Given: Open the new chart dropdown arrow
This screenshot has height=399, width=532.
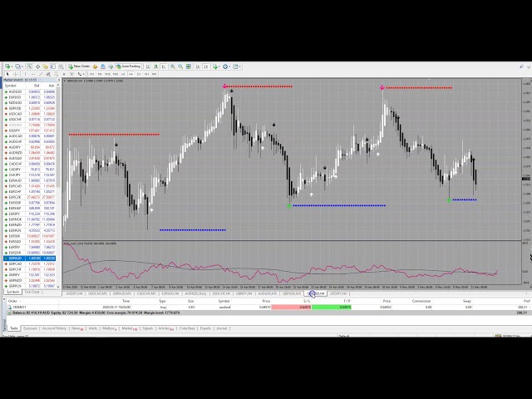Looking at the screenshot, I should pyautogui.click(x=12, y=66).
